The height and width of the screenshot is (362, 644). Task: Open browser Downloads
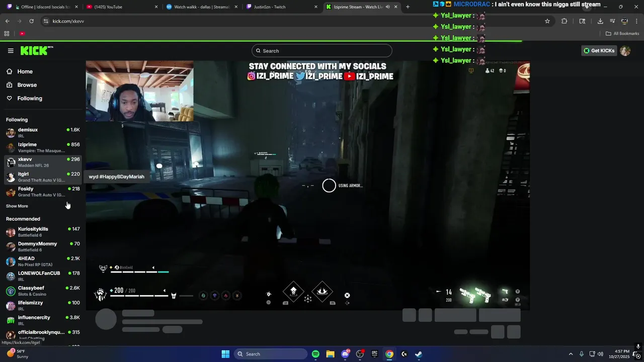point(600,21)
